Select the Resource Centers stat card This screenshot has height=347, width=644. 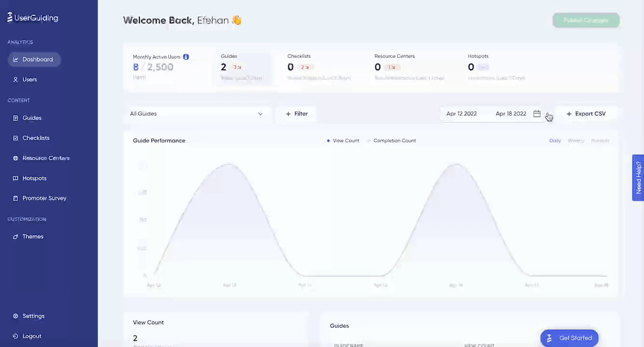tap(409, 67)
